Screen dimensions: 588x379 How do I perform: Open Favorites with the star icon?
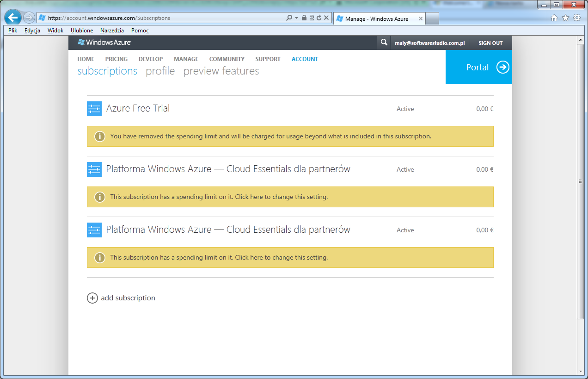(x=565, y=18)
